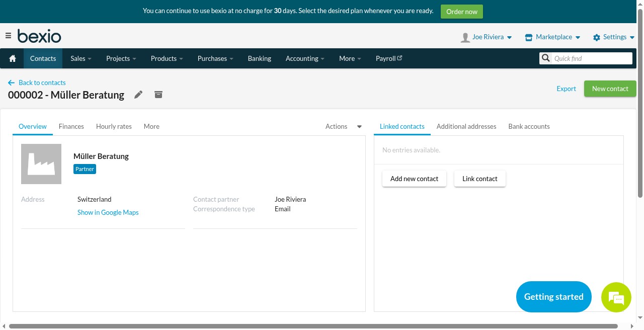Select the Additional addresses tab
This screenshot has height=330, width=644.
[466, 126]
